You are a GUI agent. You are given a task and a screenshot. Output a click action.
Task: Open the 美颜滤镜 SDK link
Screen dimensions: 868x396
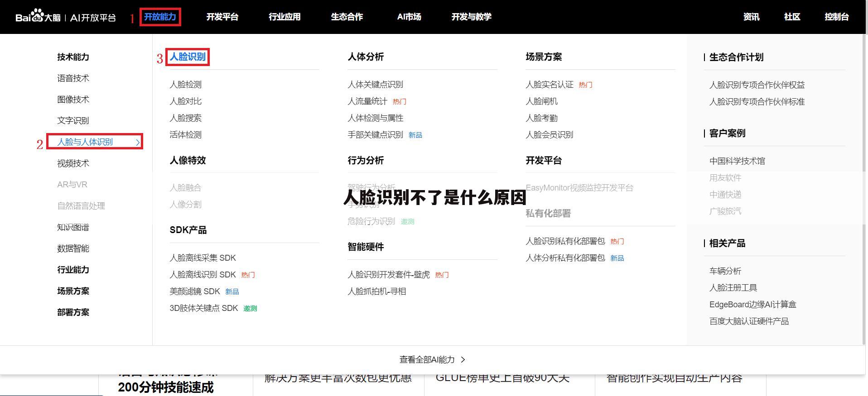click(195, 291)
